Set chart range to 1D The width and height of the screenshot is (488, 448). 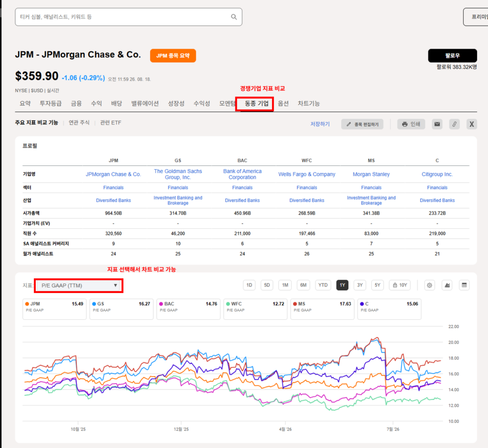[x=249, y=285]
